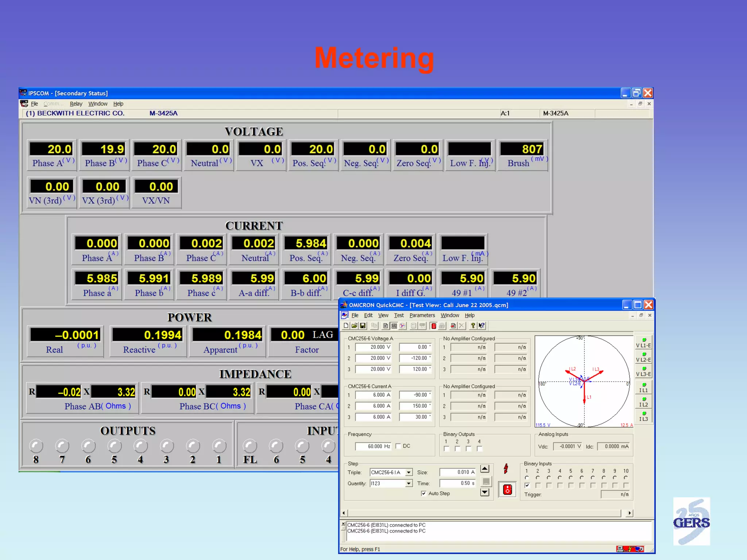Click horizontal scrollbar left arrow in QuickCMC
This screenshot has width=747, height=560.
(344, 513)
